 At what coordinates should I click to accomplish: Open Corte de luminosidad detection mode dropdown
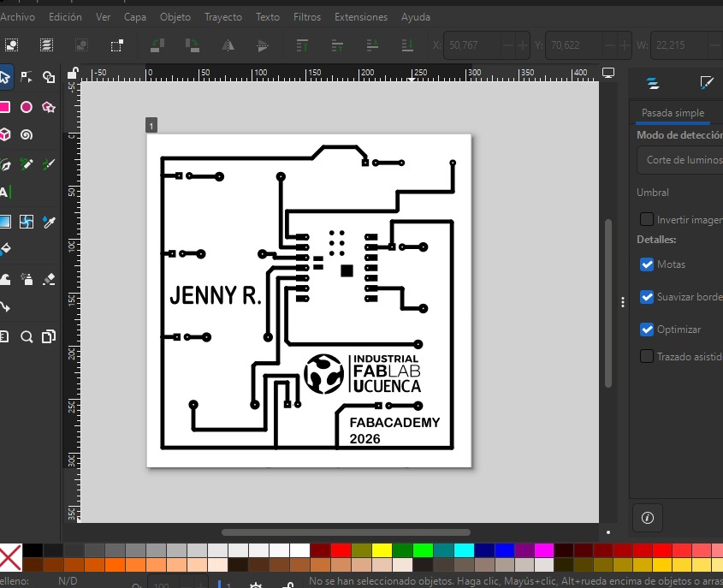tap(680, 160)
